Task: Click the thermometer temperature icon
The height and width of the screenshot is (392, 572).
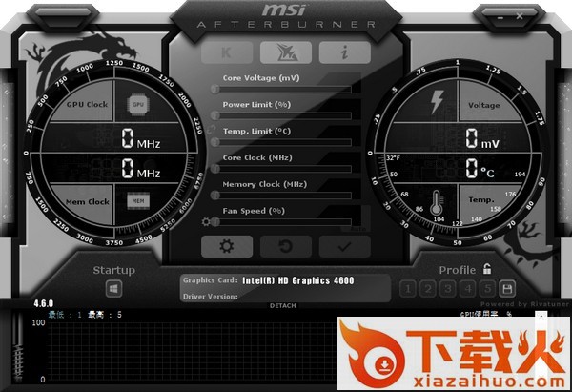Action: coord(437,203)
